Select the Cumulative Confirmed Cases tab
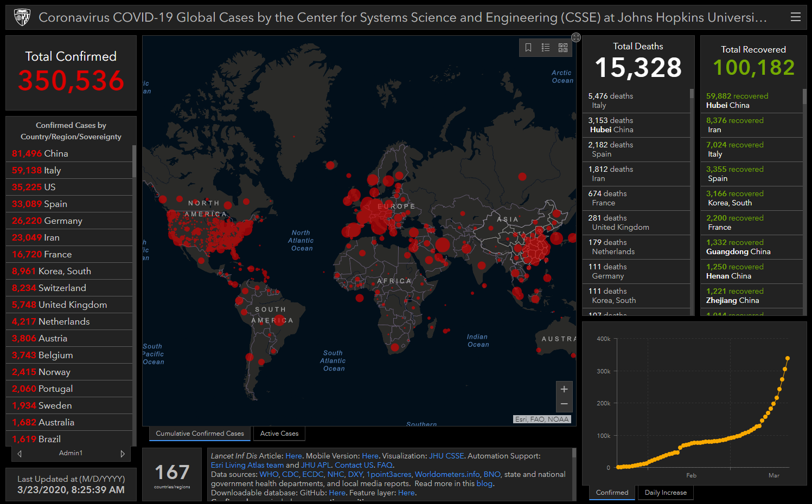Screen dimensions: 812x504 200,434
